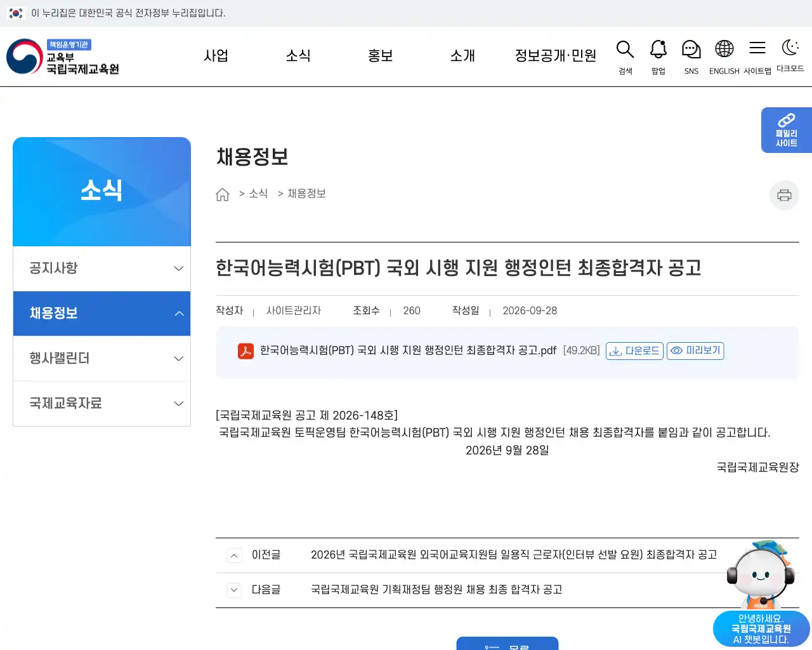Click the 다음글 down arrow icon

tap(234, 590)
